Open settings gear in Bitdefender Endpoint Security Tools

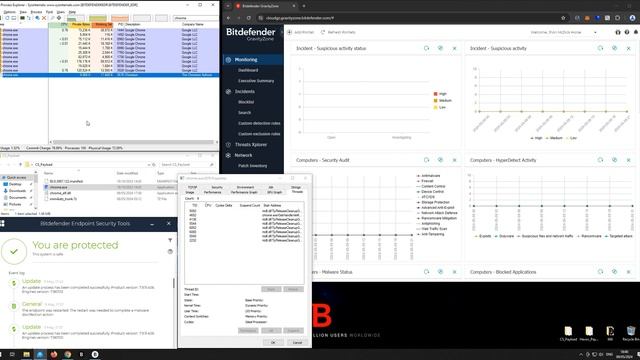pyautogui.click(x=170, y=251)
